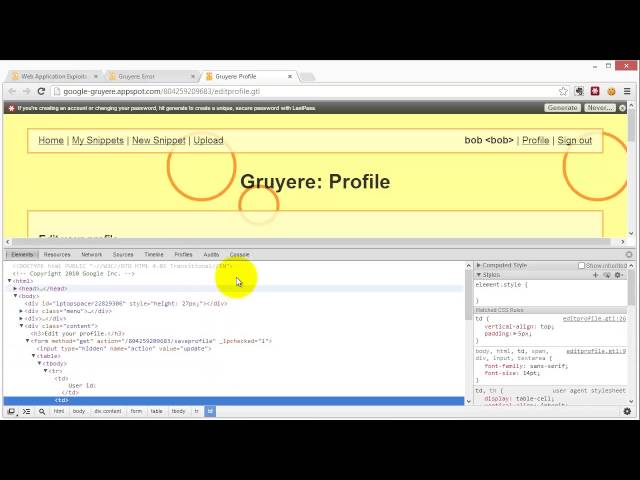Select the tbody breadcrumb

click(178, 411)
